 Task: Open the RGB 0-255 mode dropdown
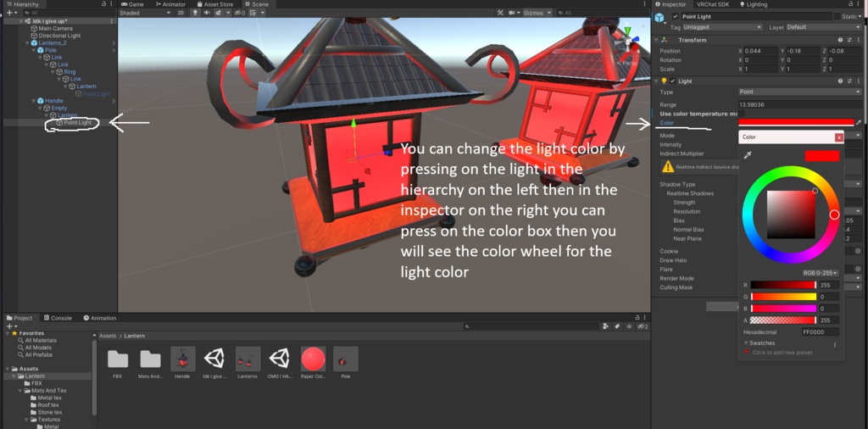point(820,273)
